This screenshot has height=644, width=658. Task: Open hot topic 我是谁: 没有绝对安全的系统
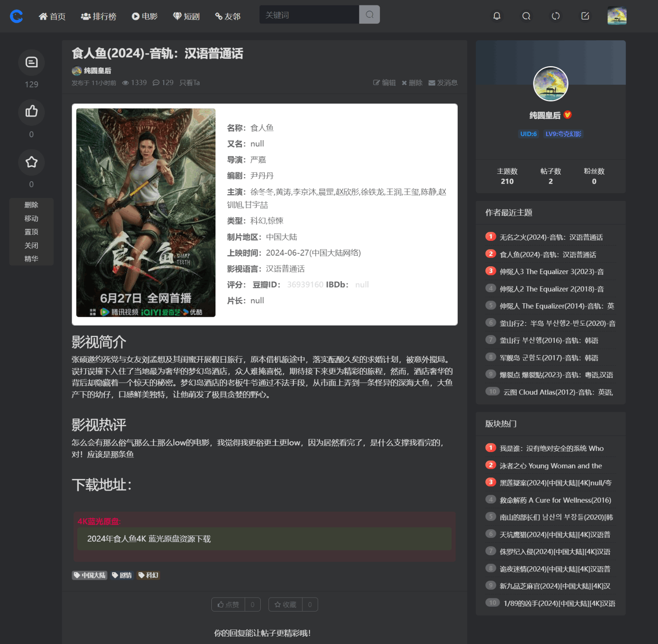click(x=551, y=448)
